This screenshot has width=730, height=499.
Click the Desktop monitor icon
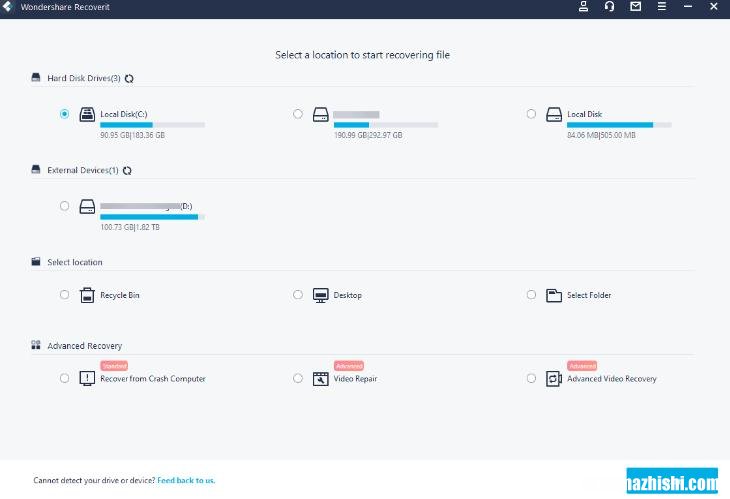(x=321, y=295)
